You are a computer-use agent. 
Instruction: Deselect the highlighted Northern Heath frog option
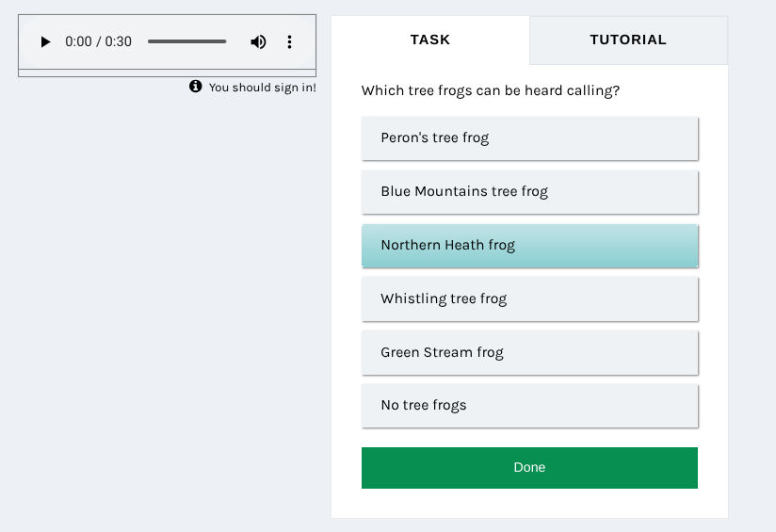click(x=529, y=246)
